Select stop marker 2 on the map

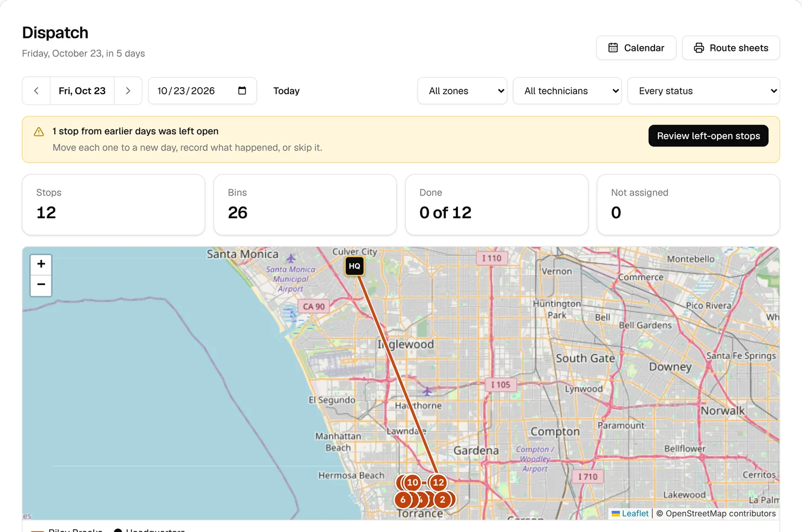(442, 499)
